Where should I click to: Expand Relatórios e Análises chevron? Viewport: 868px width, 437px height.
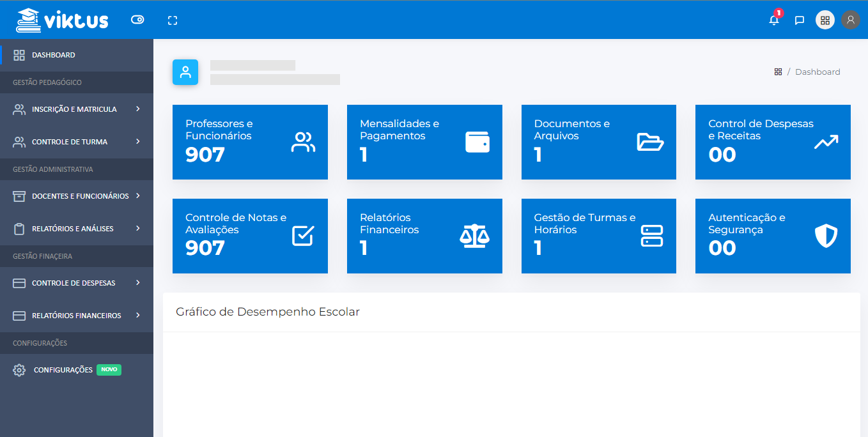tap(138, 229)
